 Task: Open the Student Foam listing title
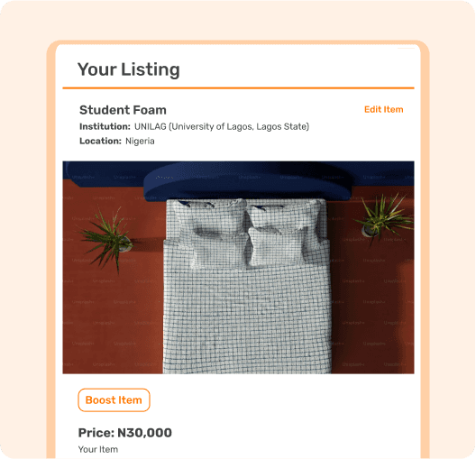[123, 110]
